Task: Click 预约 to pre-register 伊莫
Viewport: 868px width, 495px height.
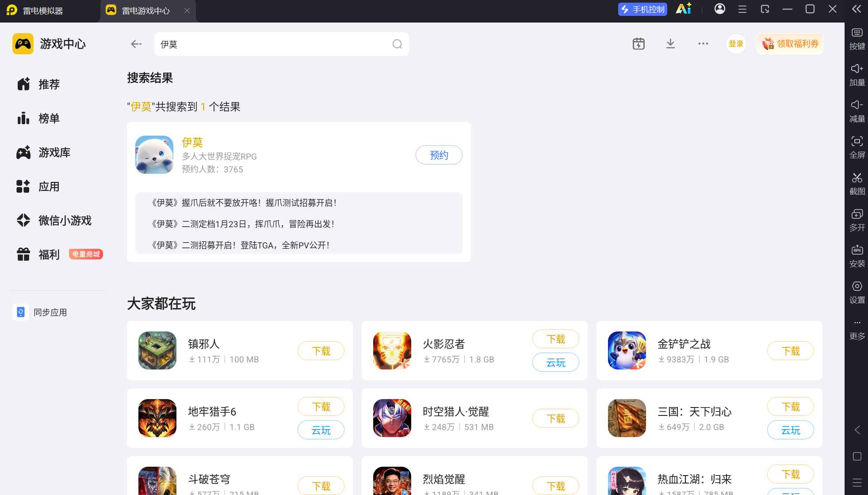Action: coord(439,155)
